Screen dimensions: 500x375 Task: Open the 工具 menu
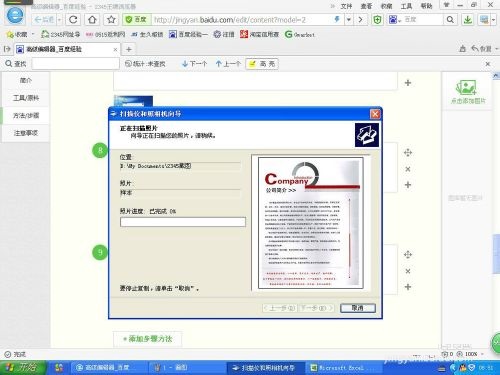pos(406,6)
